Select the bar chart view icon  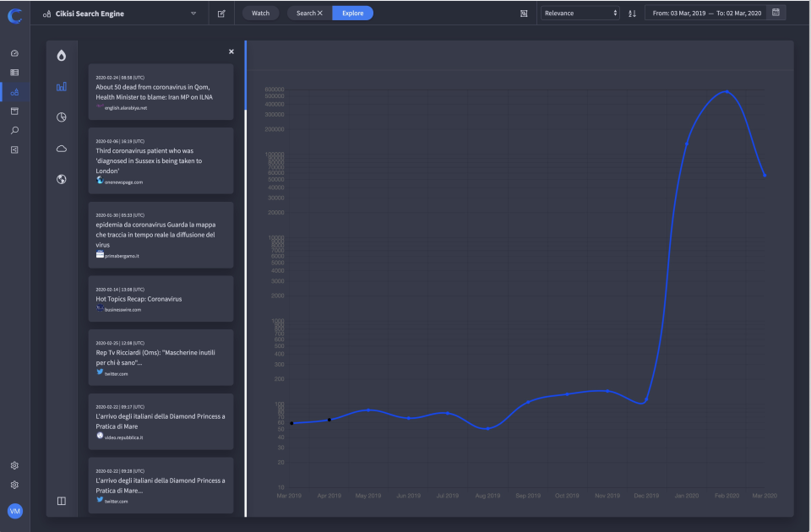click(x=62, y=86)
